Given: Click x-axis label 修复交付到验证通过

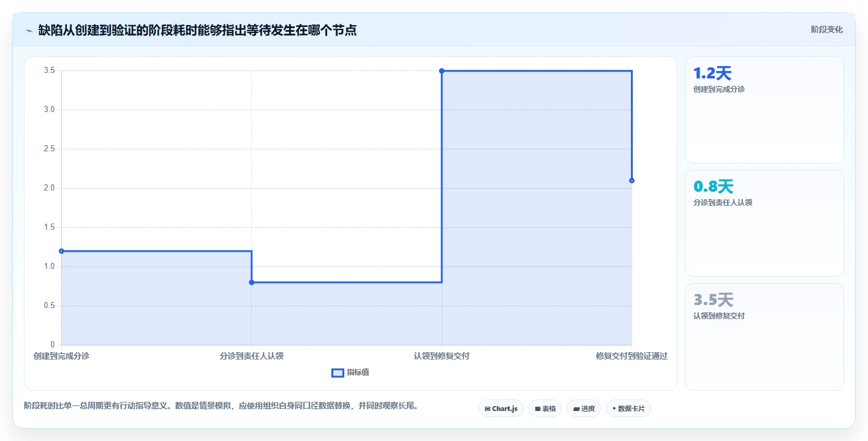Looking at the screenshot, I should tap(632, 356).
